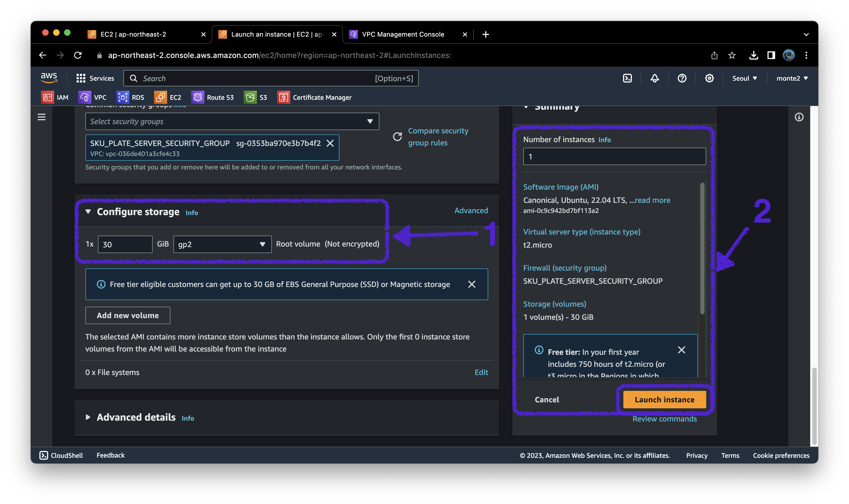This screenshot has width=849, height=504.
Task: Switch to the VPC Management Console tab
Action: (403, 34)
